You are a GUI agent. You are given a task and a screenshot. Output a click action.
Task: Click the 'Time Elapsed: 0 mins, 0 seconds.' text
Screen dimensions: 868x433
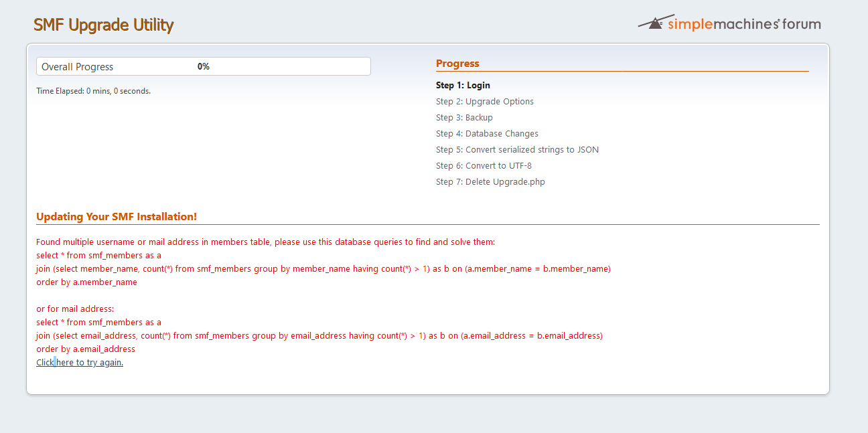[x=93, y=91]
